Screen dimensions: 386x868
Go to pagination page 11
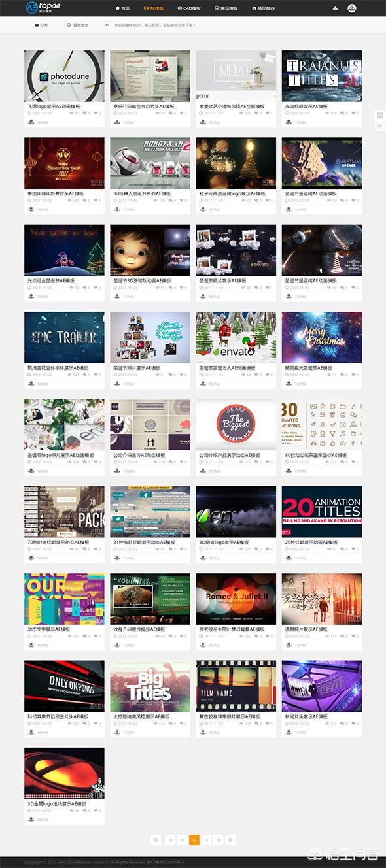pos(182,840)
